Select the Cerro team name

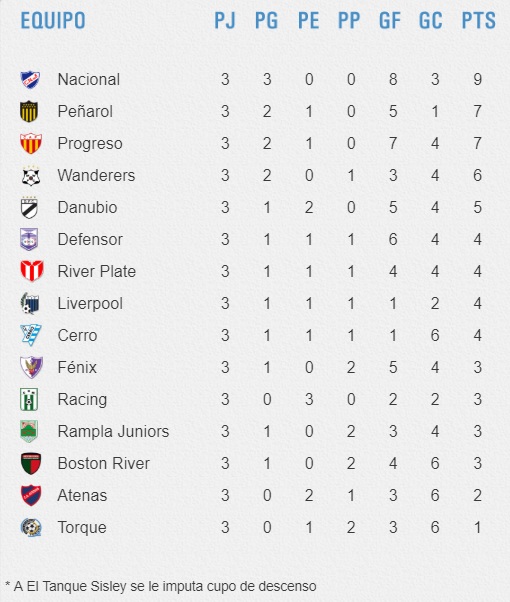coord(77,336)
